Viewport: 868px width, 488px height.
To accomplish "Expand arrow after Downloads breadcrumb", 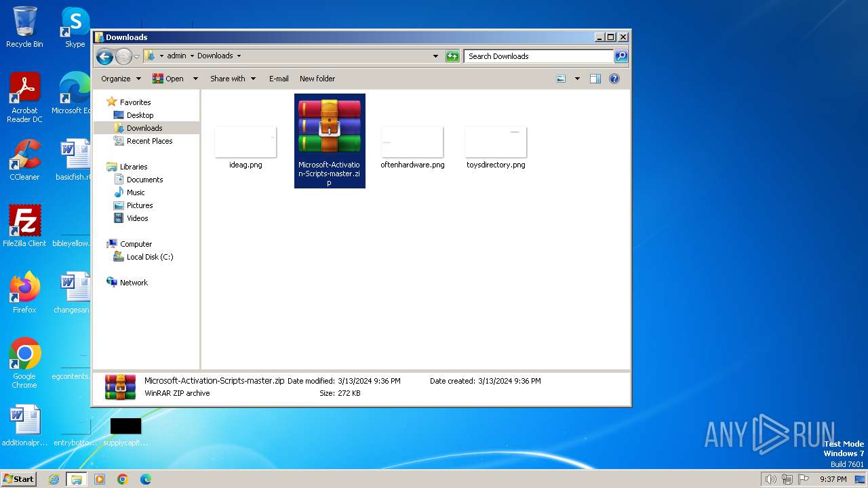I will pos(239,56).
